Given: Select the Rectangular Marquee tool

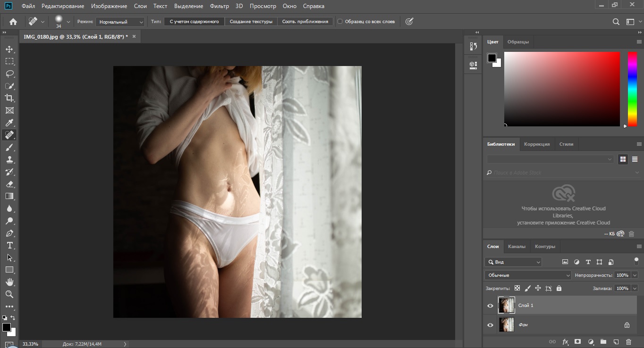Looking at the screenshot, I should 9,61.
